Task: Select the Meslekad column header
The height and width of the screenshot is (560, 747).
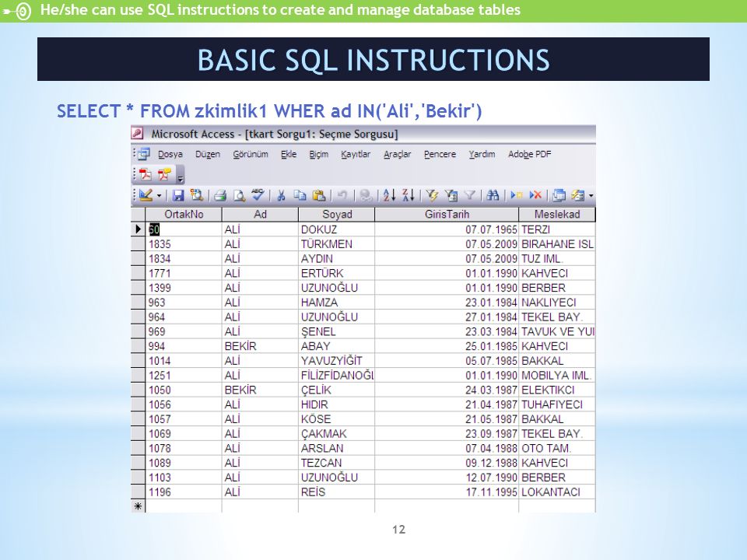Action: [x=557, y=215]
